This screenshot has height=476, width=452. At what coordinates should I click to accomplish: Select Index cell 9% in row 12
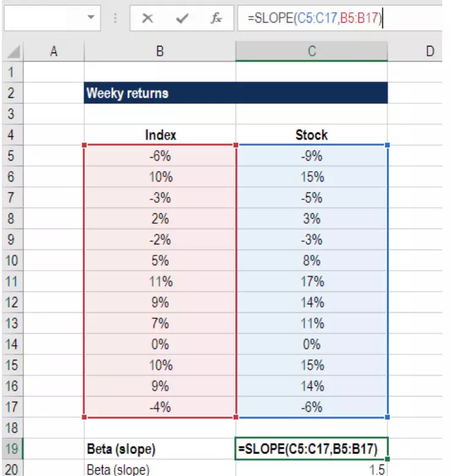(160, 302)
